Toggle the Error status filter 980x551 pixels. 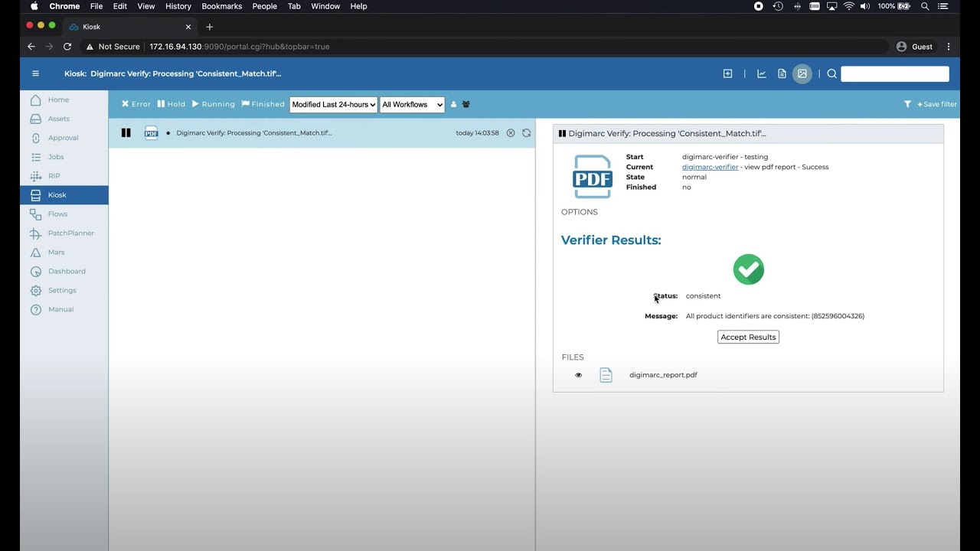[136, 104]
